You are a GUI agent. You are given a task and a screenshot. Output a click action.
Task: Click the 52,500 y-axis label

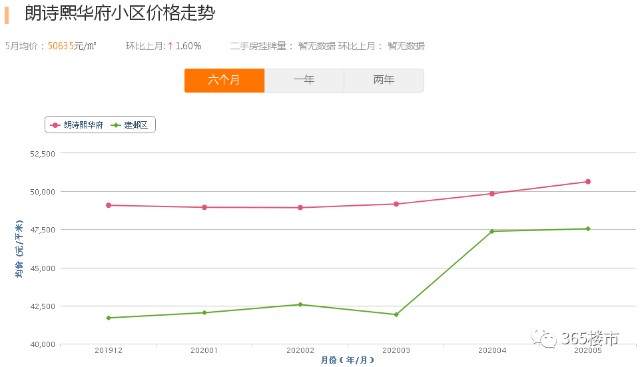point(42,154)
